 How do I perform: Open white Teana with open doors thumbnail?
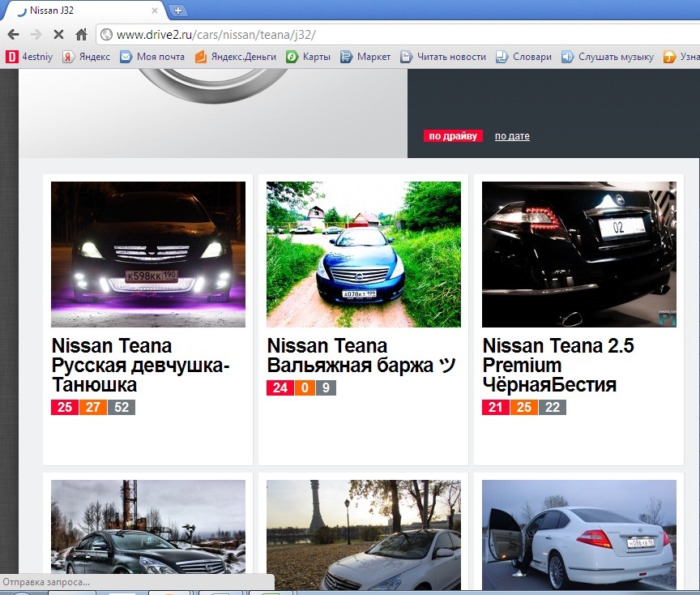[x=578, y=535]
